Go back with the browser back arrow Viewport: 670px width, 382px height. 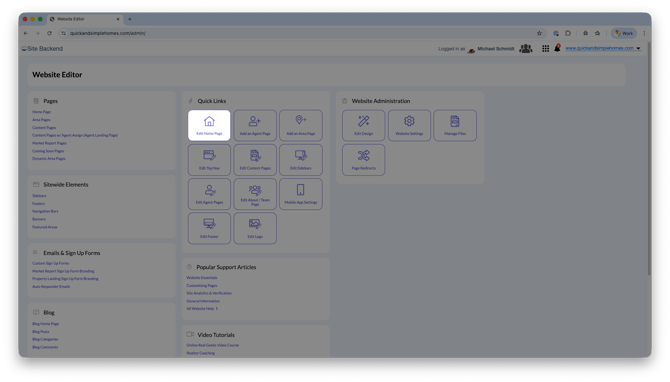[x=26, y=33]
